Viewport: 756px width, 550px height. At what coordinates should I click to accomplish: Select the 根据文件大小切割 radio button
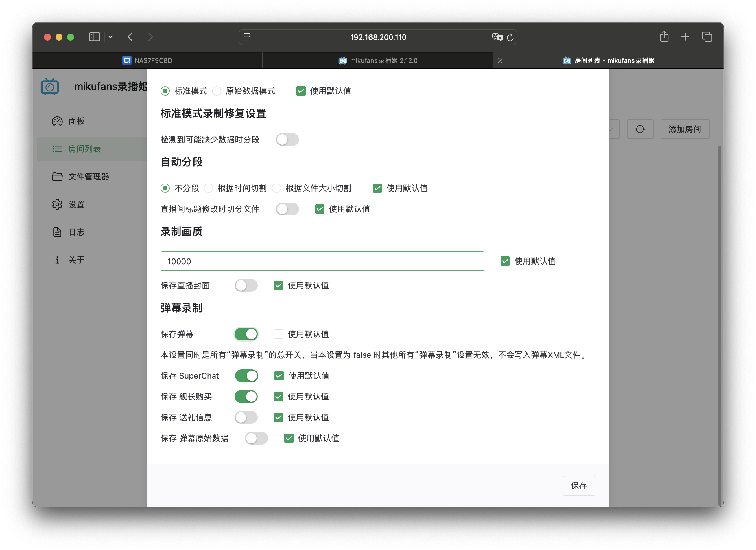coord(277,188)
